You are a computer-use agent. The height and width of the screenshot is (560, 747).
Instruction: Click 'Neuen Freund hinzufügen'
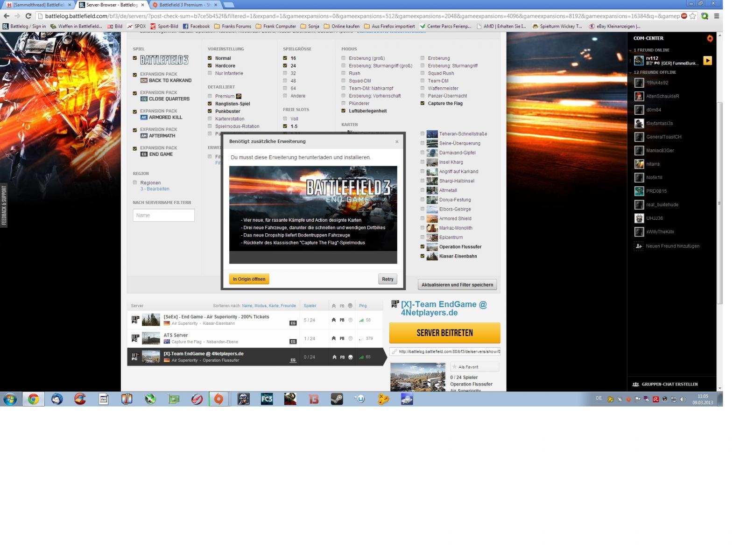point(667,246)
